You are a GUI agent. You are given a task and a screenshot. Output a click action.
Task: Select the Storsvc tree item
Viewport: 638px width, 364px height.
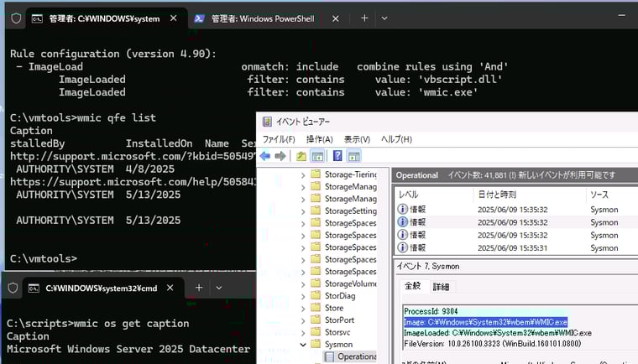(337, 332)
